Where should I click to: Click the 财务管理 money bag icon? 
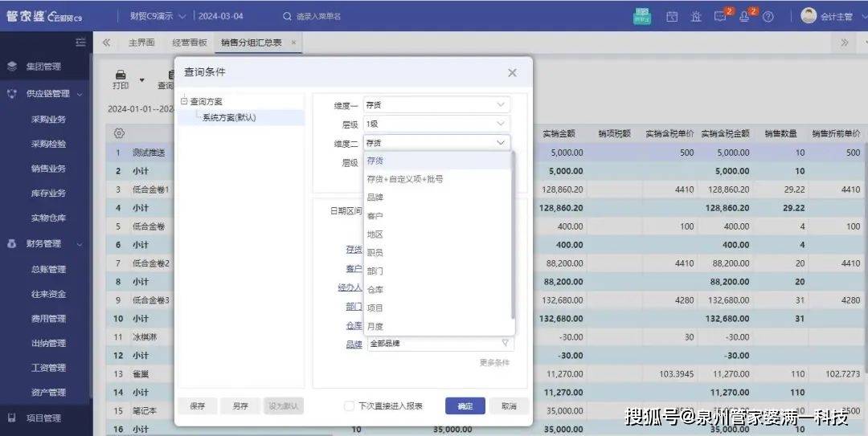click(x=12, y=243)
